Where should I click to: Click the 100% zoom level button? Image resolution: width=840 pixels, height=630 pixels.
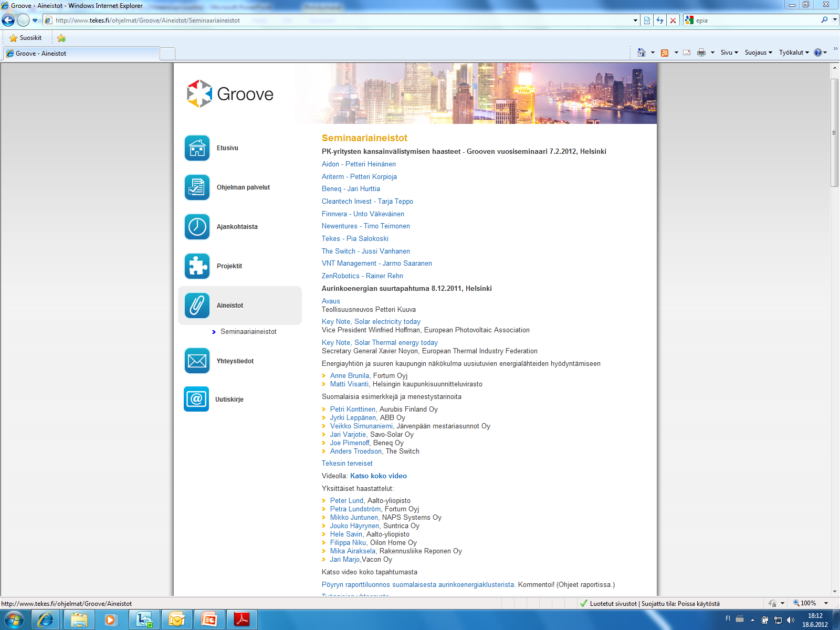(805, 603)
